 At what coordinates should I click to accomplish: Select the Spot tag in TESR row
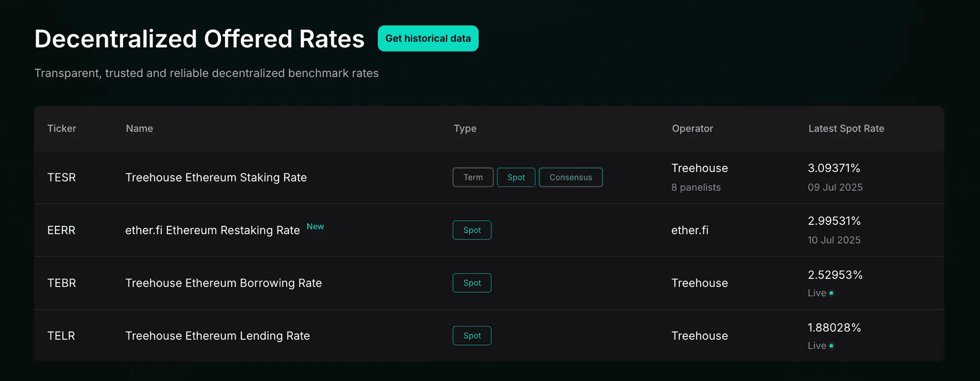click(x=516, y=177)
